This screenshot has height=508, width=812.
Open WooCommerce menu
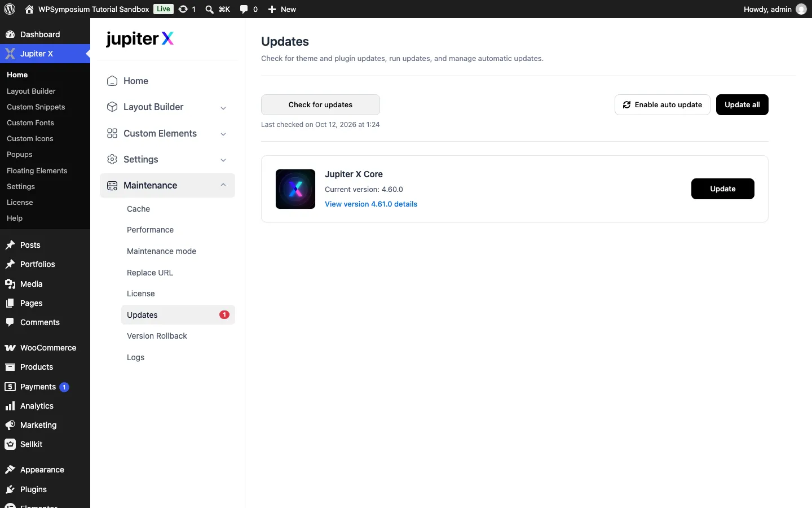(x=45, y=348)
